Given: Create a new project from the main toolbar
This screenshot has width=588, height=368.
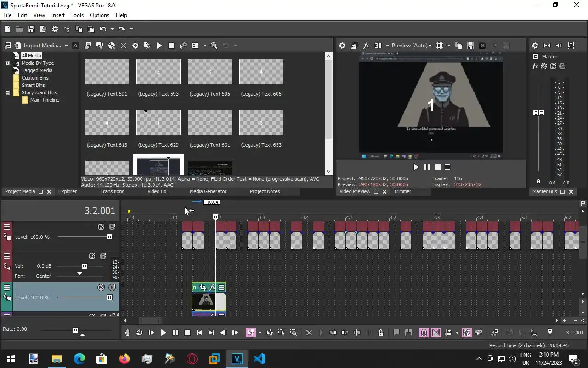Looking at the screenshot, I should tap(7, 29).
